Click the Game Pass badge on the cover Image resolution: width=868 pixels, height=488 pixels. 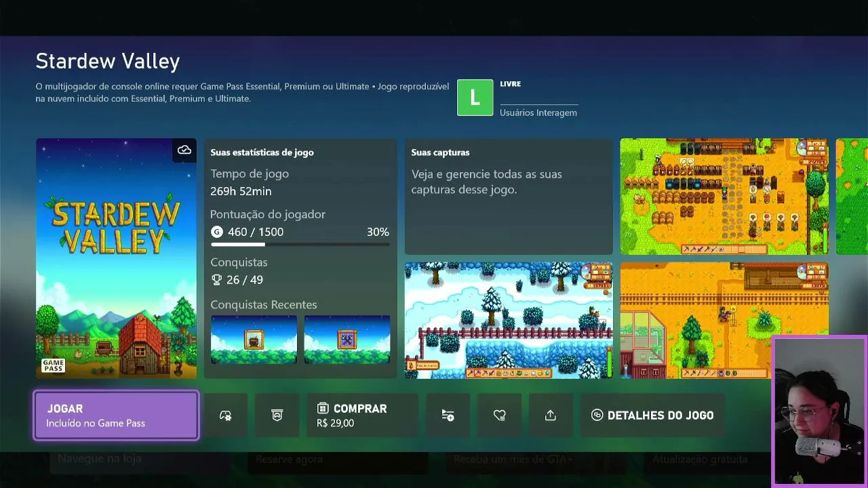[x=53, y=366]
